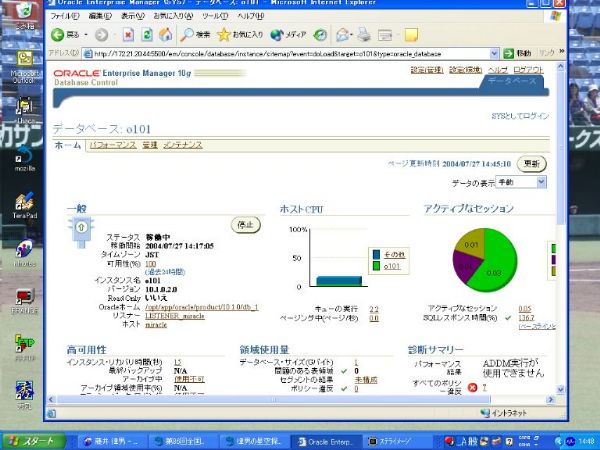This screenshot has height=450, width=600.
Task: Click the 使用不可 archive link
Action: (x=189, y=379)
